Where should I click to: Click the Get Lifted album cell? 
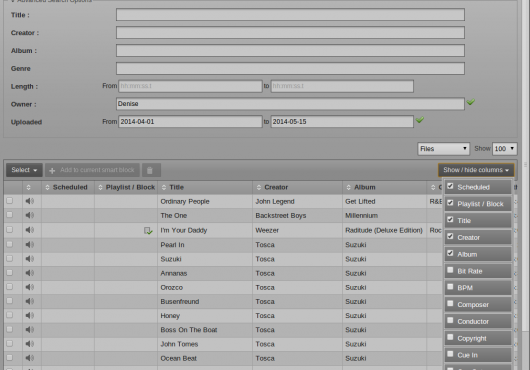pos(360,201)
